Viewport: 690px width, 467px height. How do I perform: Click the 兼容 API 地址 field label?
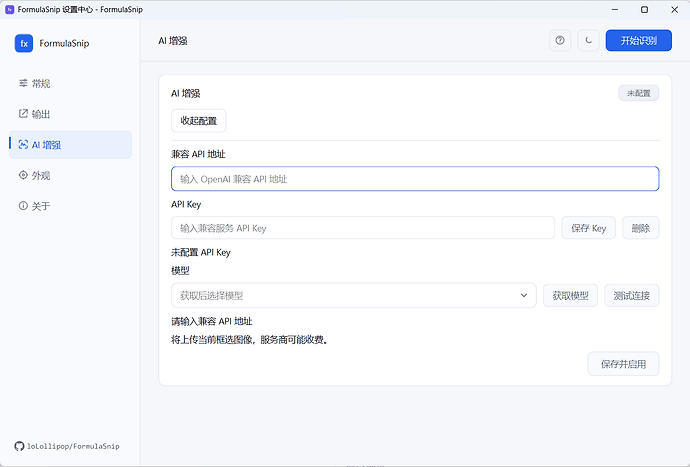click(x=198, y=154)
